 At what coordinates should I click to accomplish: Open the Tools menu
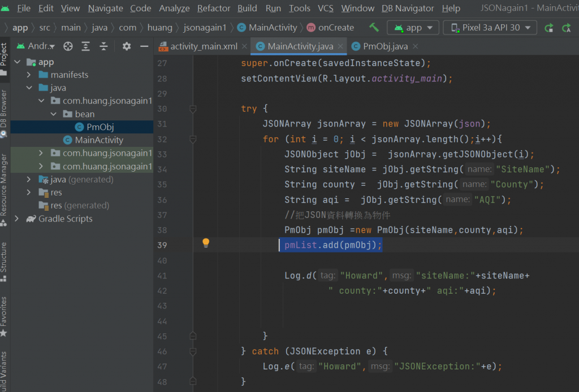point(299,8)
